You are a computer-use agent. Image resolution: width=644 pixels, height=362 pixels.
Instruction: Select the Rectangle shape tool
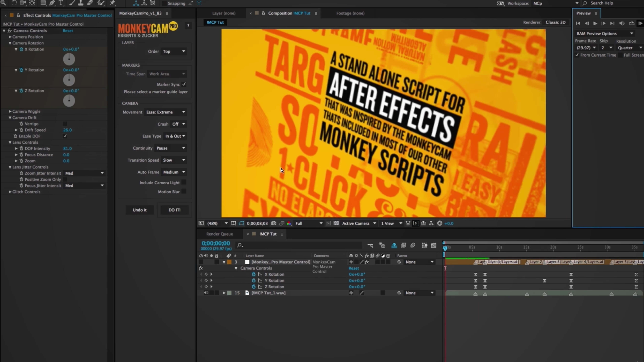point(43,3)
